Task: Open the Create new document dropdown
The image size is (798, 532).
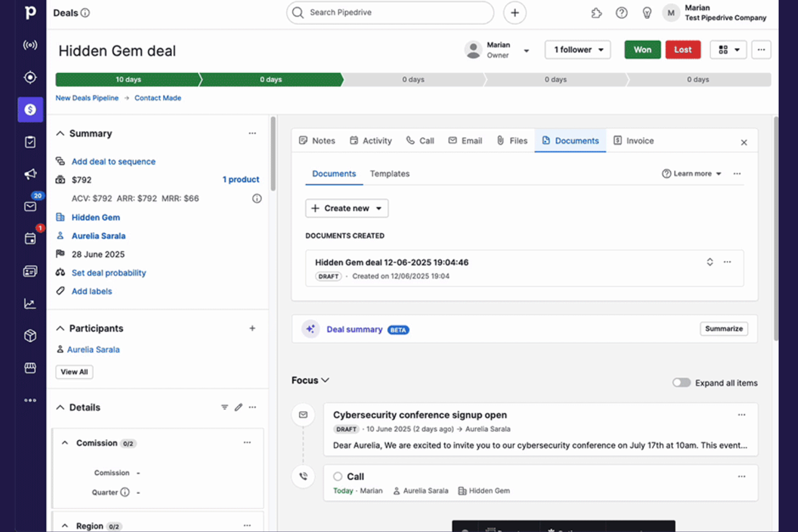Action: coord(347,208)
